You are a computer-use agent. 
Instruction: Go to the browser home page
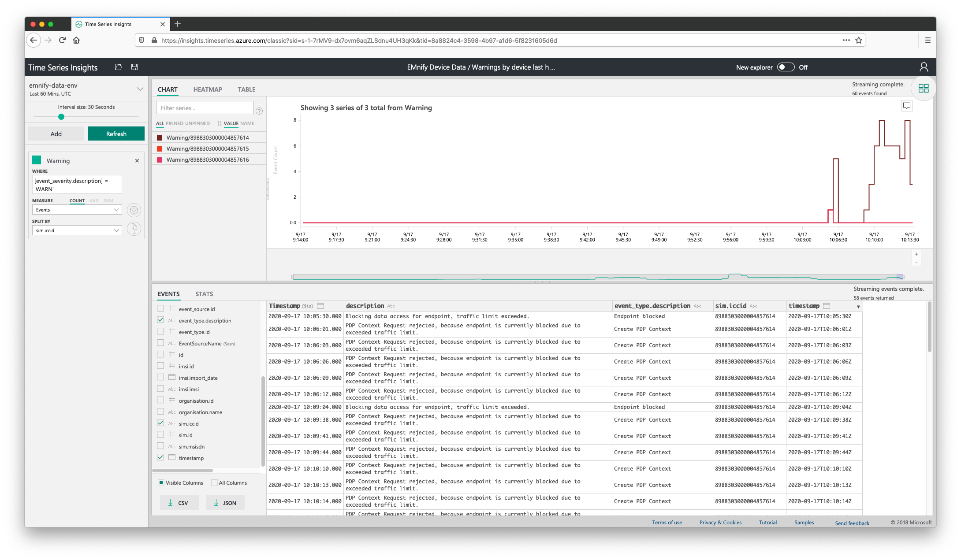coord(76,40)
